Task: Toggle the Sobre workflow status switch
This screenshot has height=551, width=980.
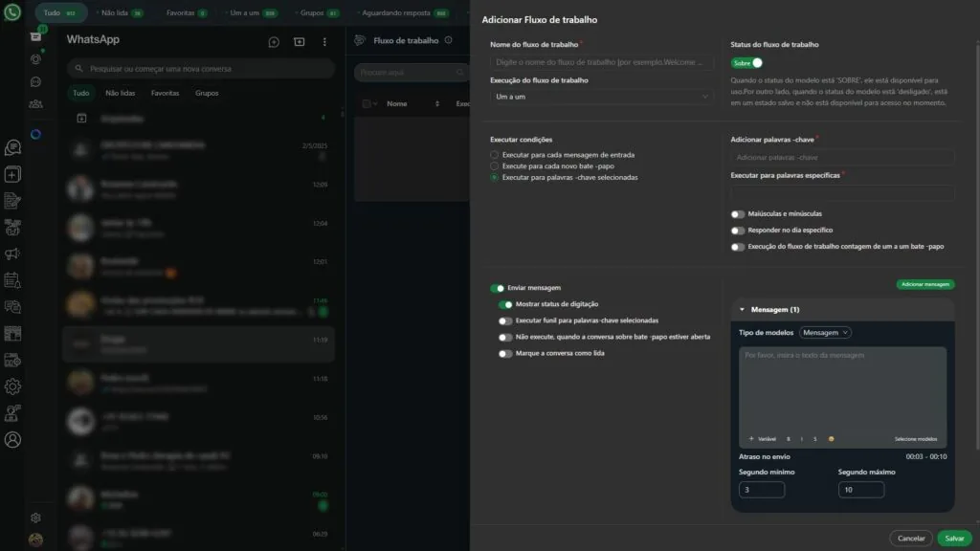Action: (746, 63)
